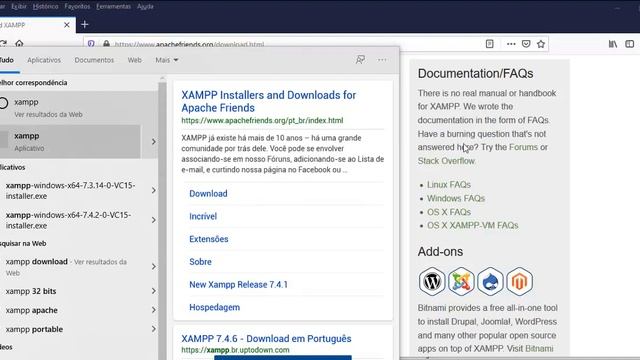
Task: Expand the xampp Aplicativo result arrow
Action: coord(153,142)
